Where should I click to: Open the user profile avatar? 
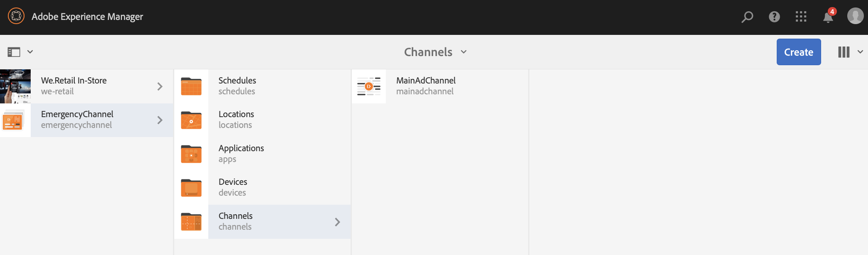coord(855,16)
